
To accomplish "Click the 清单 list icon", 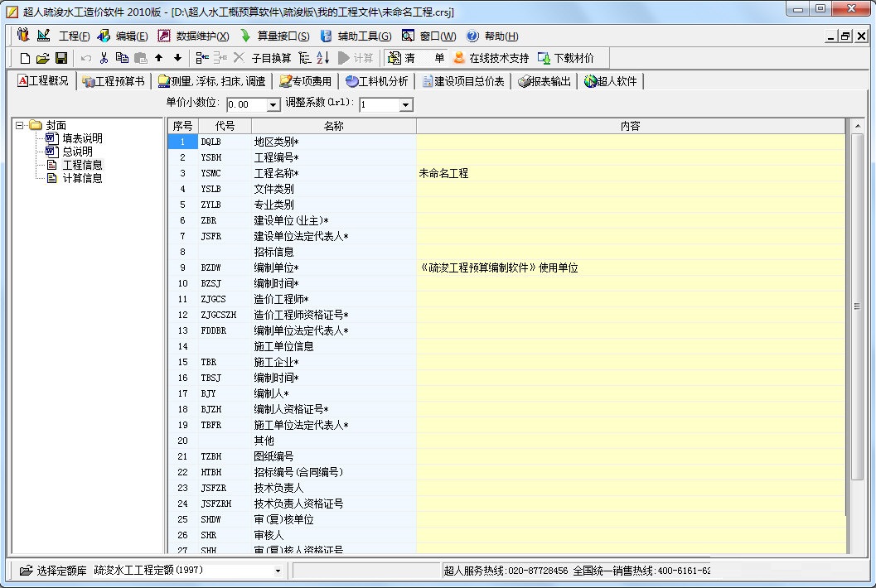I will pos(394,58).
